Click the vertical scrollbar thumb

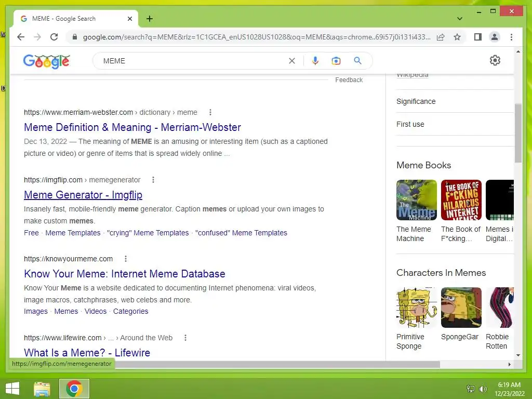point(518,133)
